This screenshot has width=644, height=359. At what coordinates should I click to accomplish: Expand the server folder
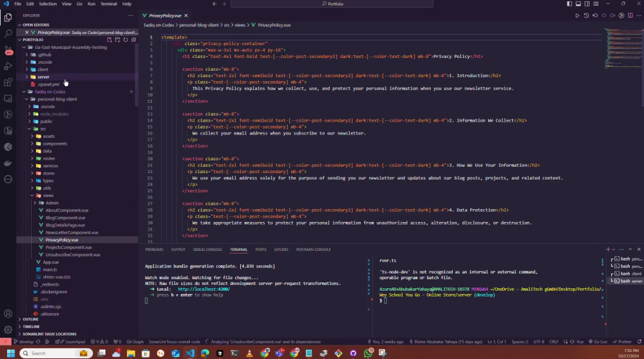tap(77, 77)
